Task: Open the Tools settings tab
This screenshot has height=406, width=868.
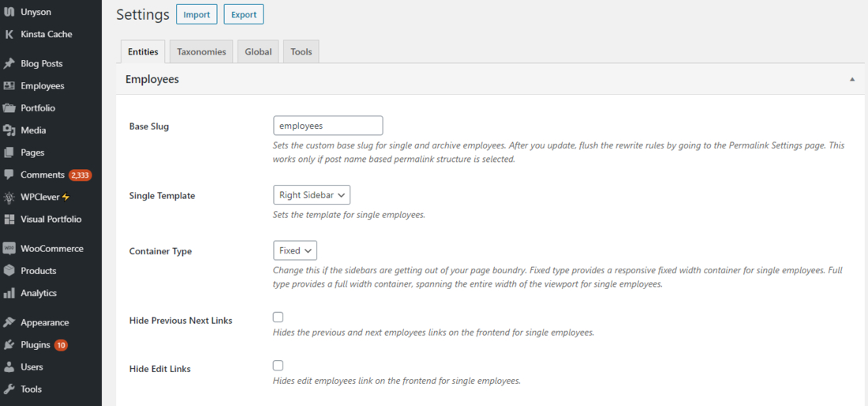Action: pos(301,52)
